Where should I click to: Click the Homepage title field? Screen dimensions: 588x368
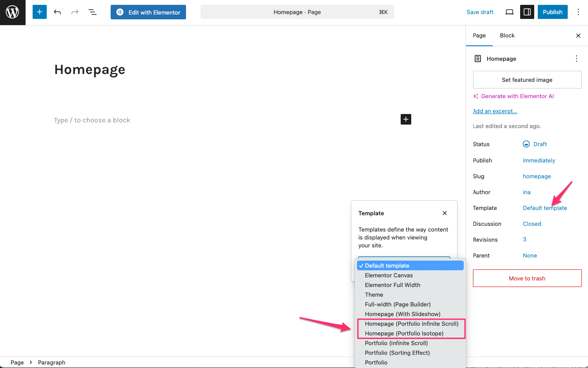click(x=90, y=70)
